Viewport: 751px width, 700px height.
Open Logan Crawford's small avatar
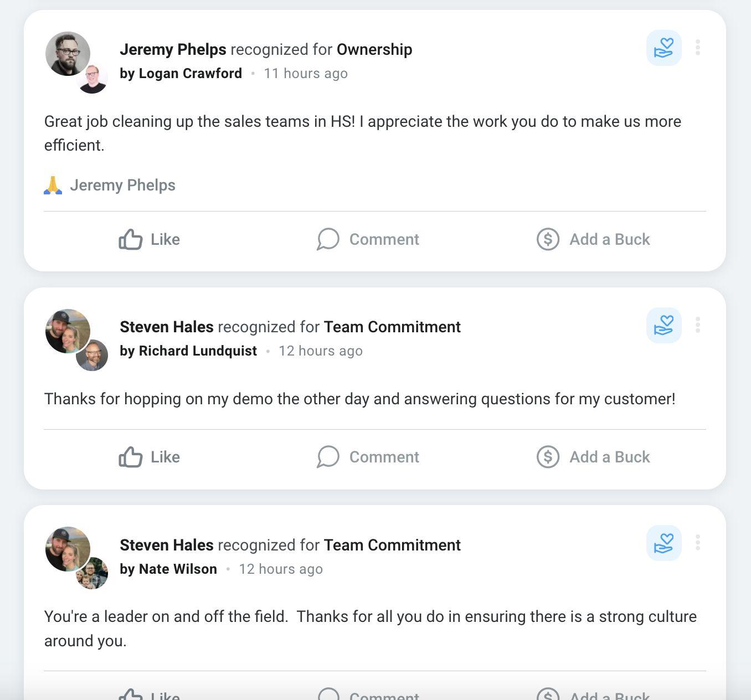(x=92, y=79)
